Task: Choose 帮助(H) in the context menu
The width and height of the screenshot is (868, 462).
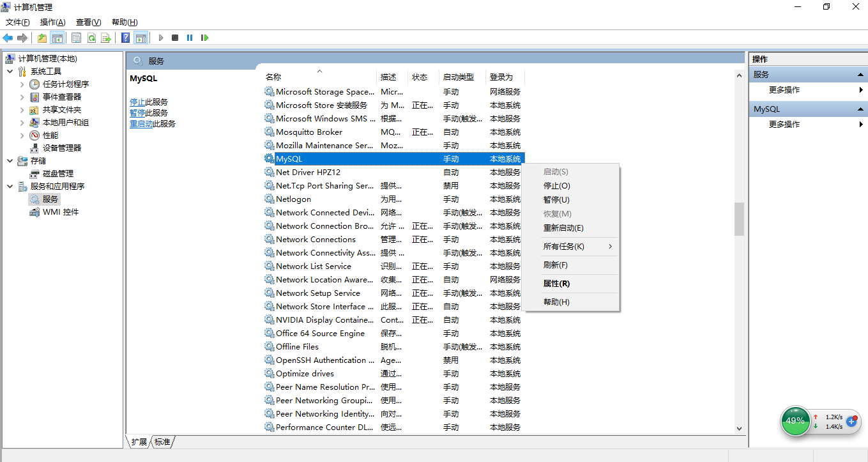Action: click(570, 302)
